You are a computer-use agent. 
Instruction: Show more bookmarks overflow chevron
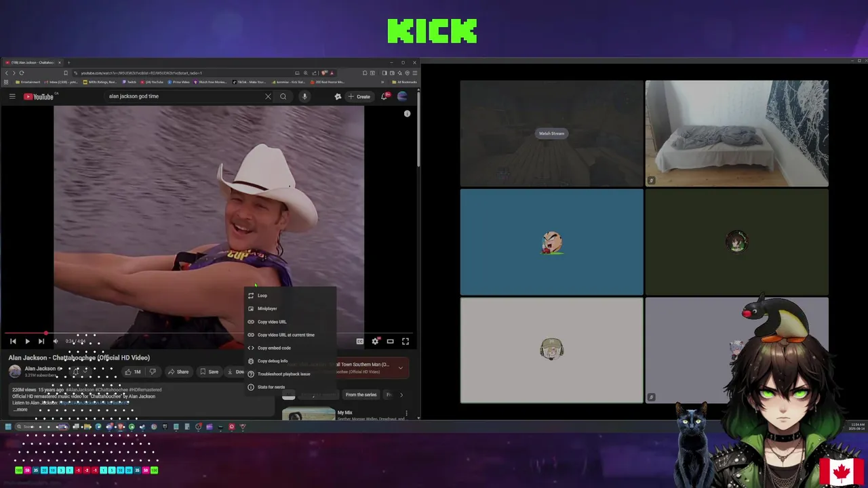[x=383, y=82]
